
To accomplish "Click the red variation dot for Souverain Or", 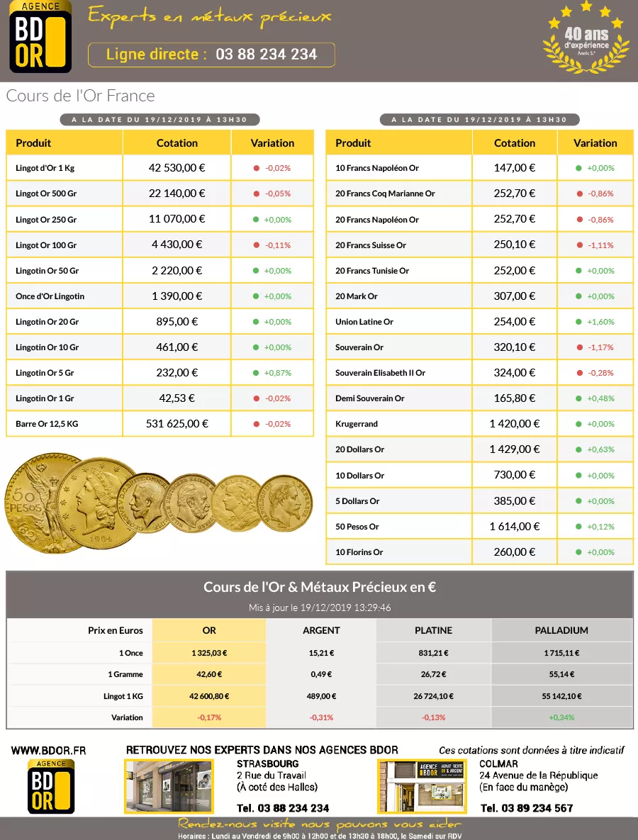I will coord(578,347).
